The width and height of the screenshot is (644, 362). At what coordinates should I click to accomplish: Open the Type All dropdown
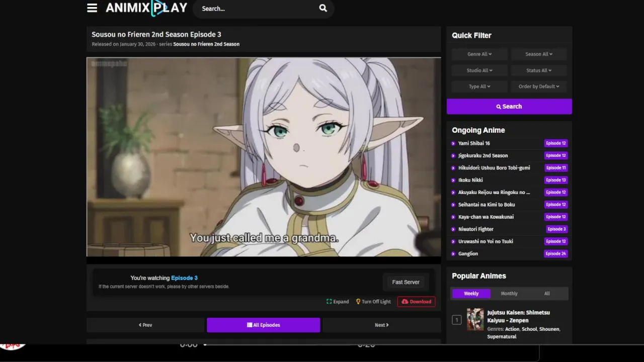click(x=479, y=86)
